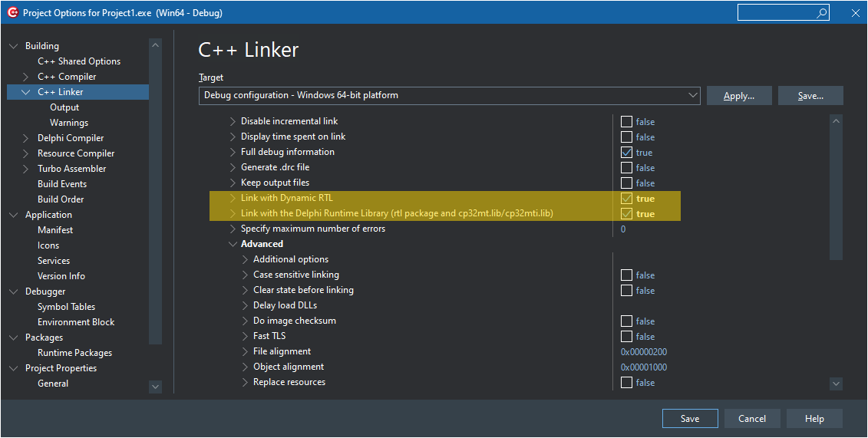Collapse the Advanced options group
This screenshot has width=868, height=438.
point(233,244)
